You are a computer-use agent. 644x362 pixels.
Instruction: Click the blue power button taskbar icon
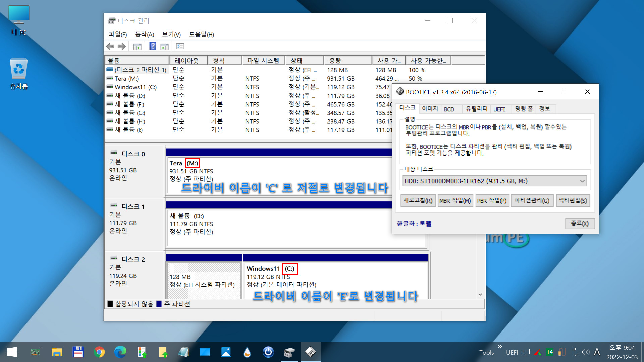click(x=268, y=352)
